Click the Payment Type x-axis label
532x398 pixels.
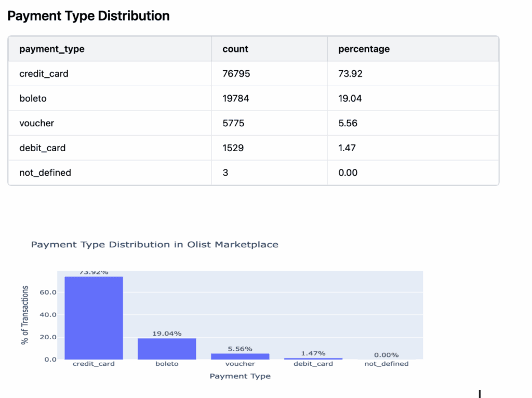pos(240,376)
